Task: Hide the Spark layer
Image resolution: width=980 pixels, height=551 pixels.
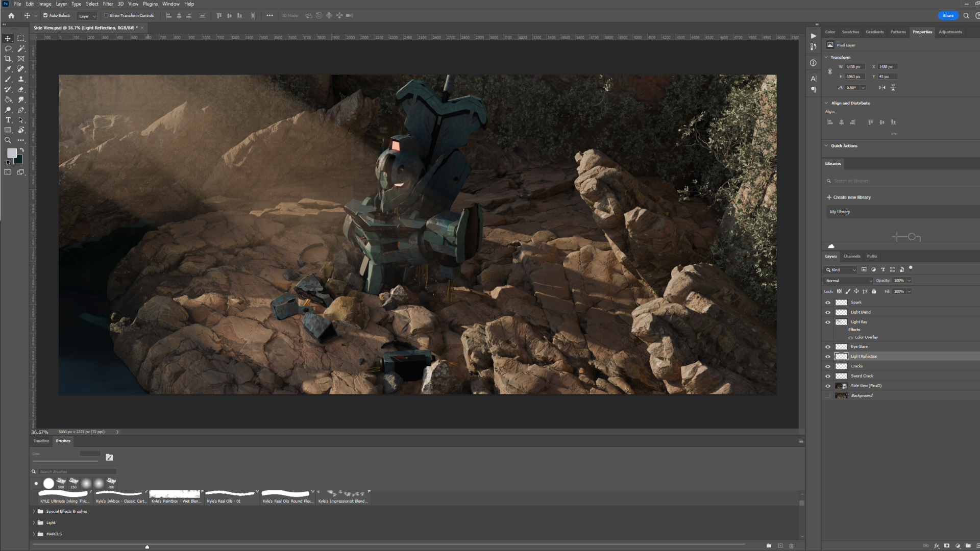Action: tap(828, 303)
